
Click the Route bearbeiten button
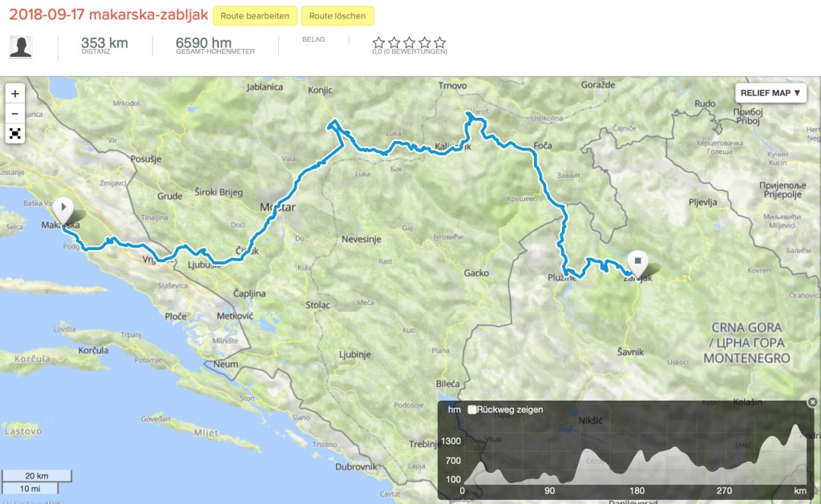(x=255, y=15)
